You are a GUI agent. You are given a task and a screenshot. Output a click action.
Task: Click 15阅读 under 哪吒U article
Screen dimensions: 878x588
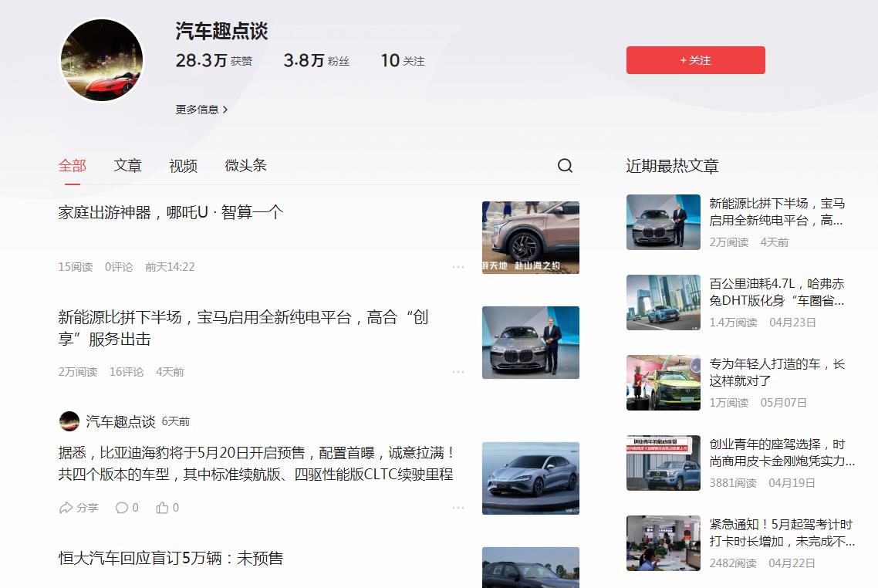[x=76, y=267]
